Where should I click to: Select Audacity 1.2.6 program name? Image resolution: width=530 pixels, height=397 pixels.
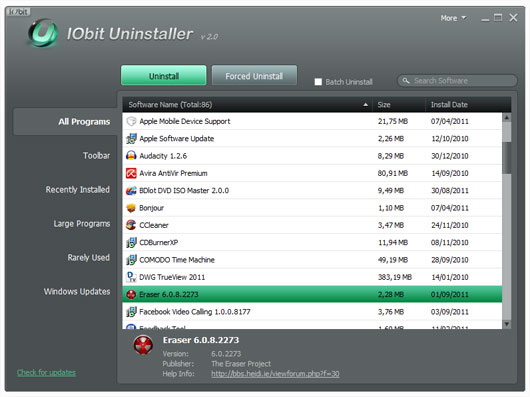(x=163, y=156)
